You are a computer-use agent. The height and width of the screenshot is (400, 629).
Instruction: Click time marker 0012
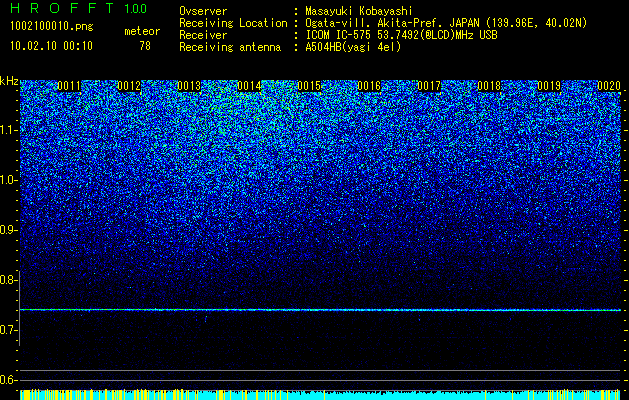pos(129,86)
